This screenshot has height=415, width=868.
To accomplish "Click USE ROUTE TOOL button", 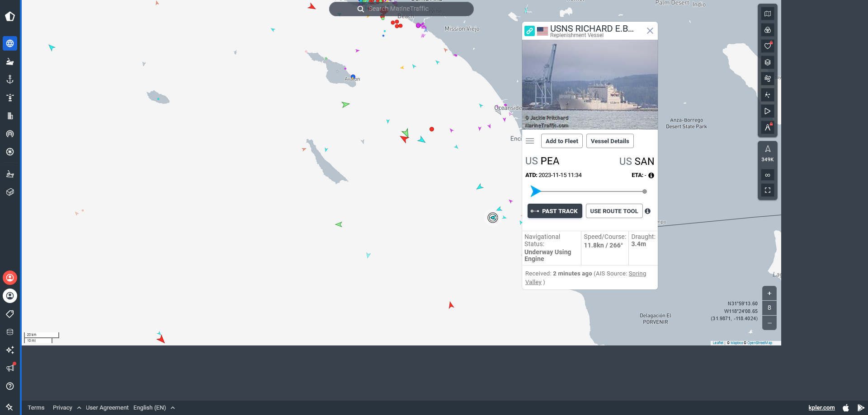I will [614, 211].
